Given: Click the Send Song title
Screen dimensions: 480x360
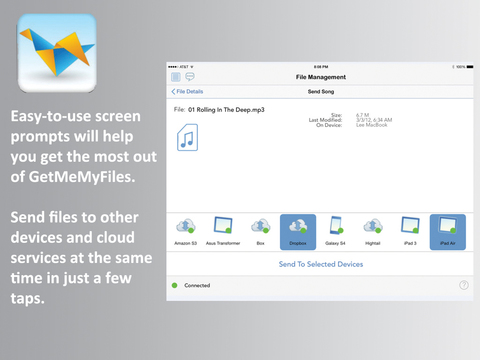Looking at the screenshot, I should (x=321, y=91).
